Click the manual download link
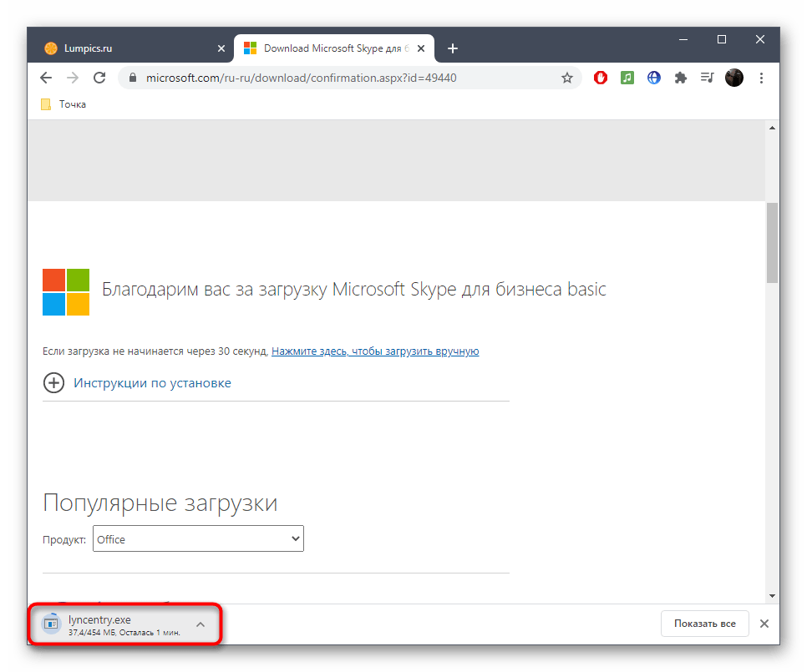This screenshot has width=807, height=672. pos(375,351)
